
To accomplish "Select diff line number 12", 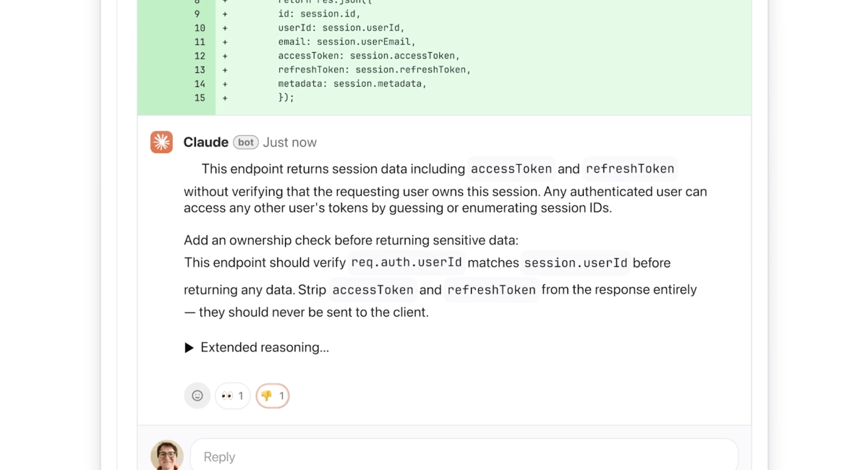I will 200,56.
